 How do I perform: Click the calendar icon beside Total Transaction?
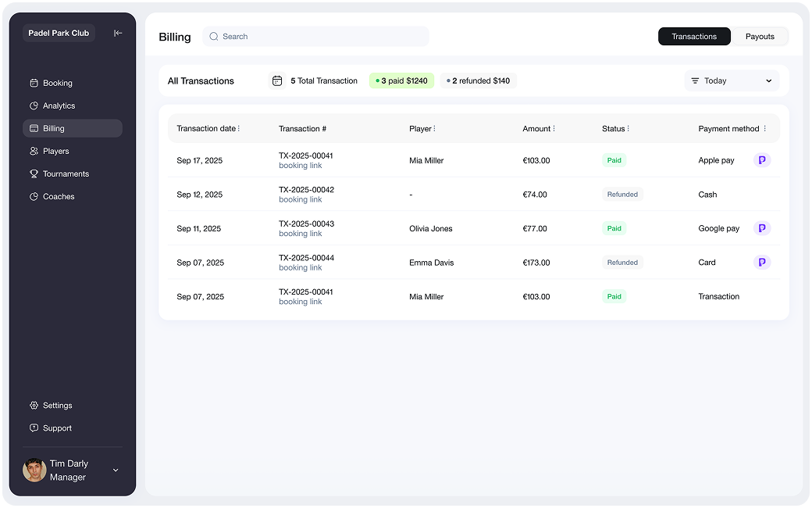[x=276, y=80]
